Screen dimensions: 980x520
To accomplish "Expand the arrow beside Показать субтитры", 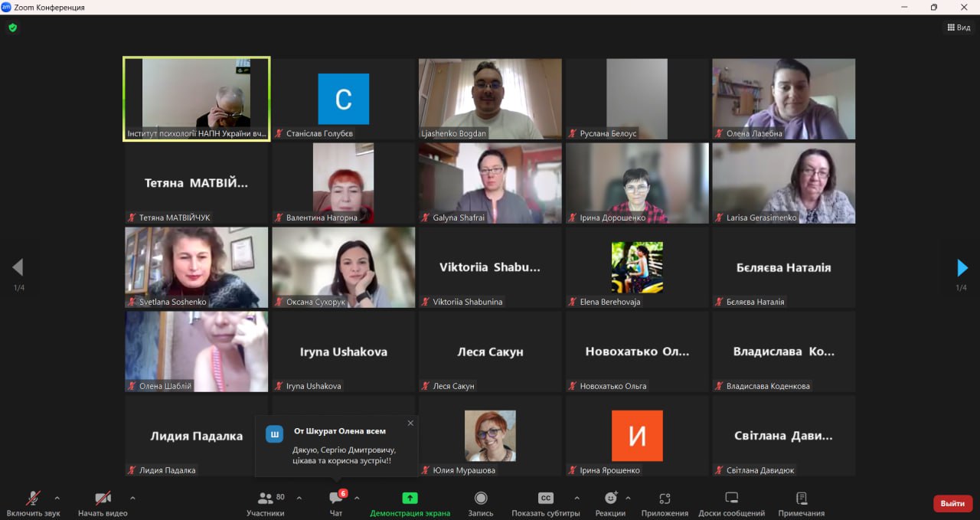I will tap(577, 498).
